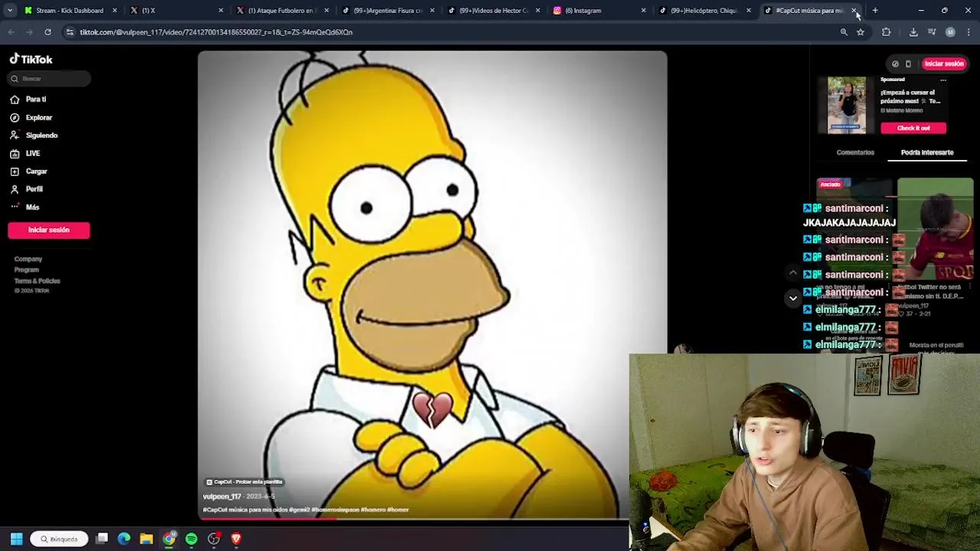
Task: Switch to the Argentina: Fisura TikTok tab
Action: [387, 11]
